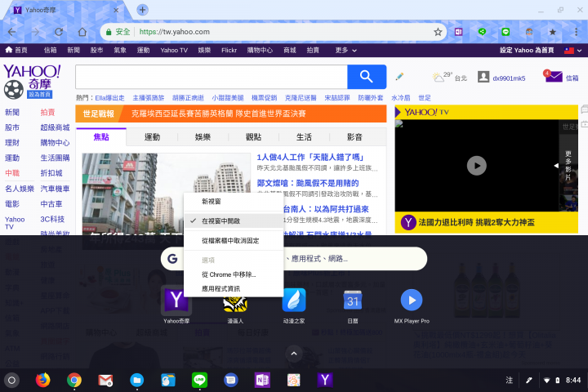Open the OneNote Web Clipper extension
The height and width of the screenshot is (392, 588).
coord(458,32)
